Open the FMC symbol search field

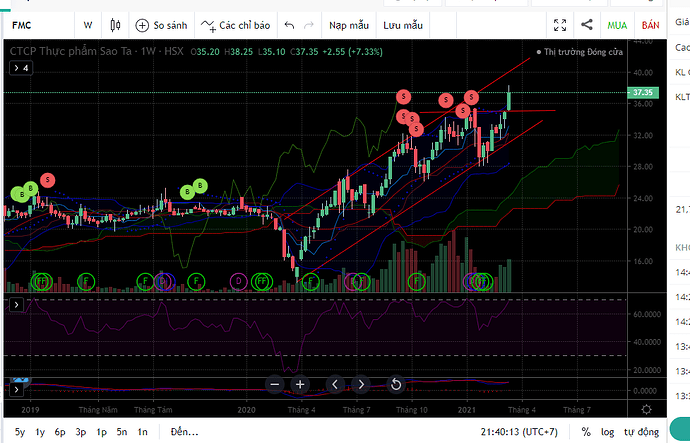39,25
